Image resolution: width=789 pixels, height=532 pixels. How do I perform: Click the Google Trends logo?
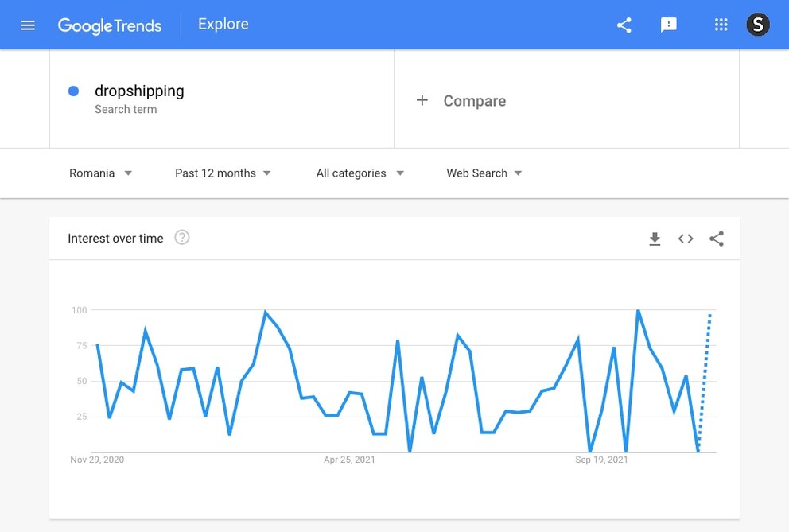110,25
